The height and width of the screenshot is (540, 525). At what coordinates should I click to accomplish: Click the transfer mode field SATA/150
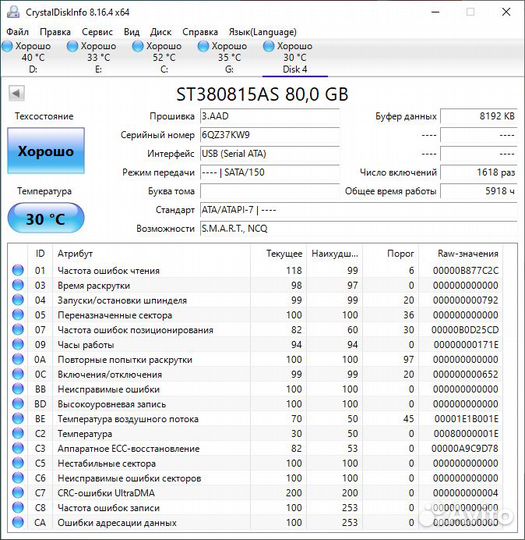pyautogui.click(x=270, y=172)
